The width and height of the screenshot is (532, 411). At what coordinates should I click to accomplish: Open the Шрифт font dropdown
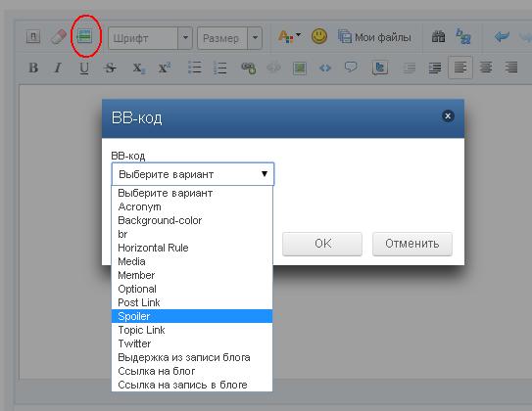150,38
